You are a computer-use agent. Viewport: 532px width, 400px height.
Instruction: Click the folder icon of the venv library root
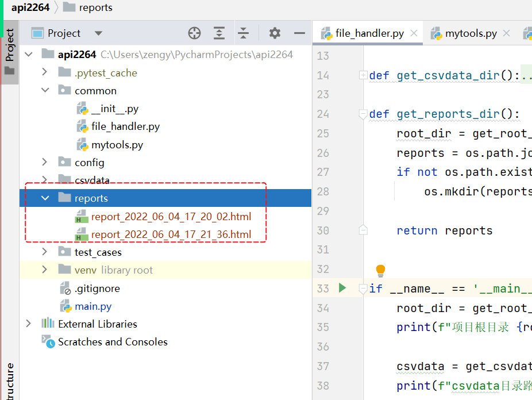tap(64, 269)
